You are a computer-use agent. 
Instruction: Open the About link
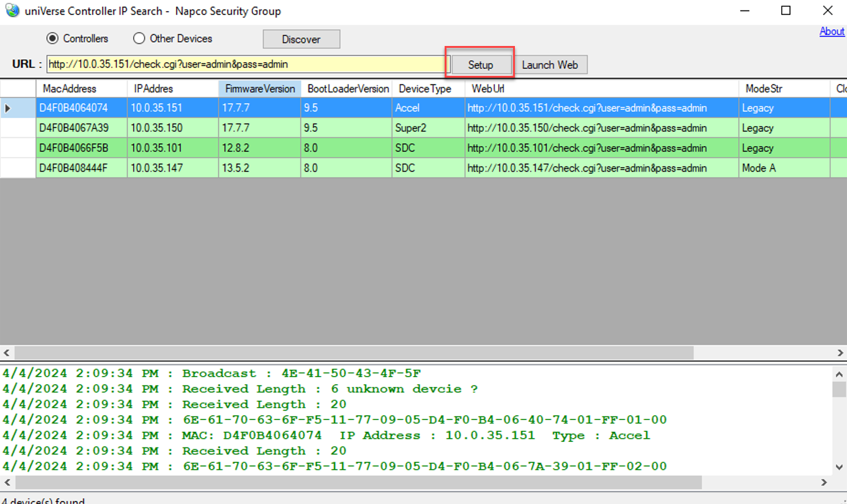tap(831, 31)
